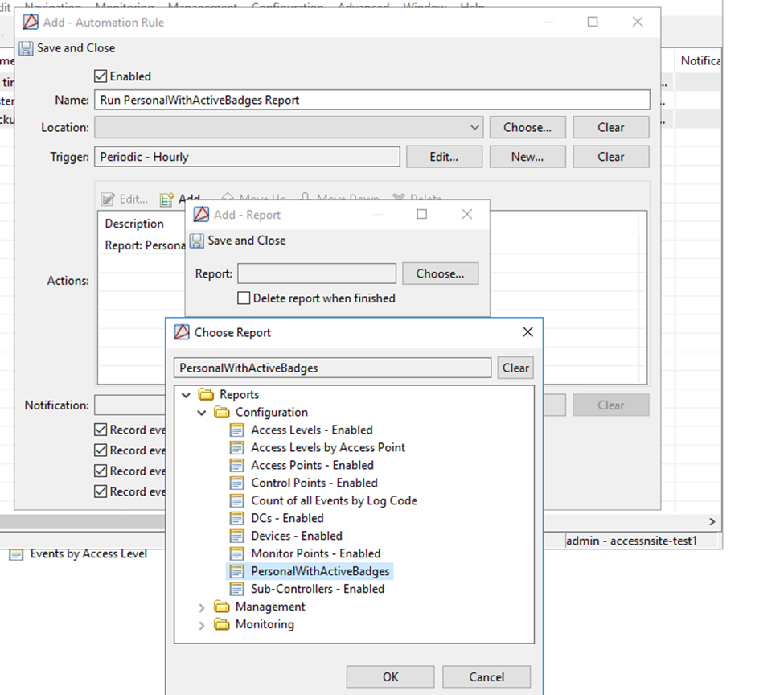
Task: Close the Choose Report dialog
Action: [527, 331]
